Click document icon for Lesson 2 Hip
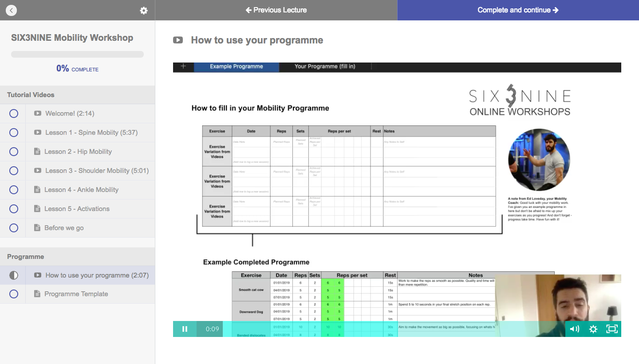Image resolution: width=639 pixels, height=364 pixels. pyautogui.click(x=37, y=152)
